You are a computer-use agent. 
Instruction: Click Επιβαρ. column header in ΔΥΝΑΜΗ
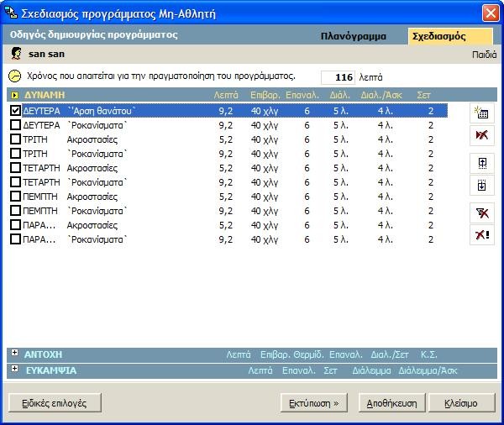(x=265, y=95)
